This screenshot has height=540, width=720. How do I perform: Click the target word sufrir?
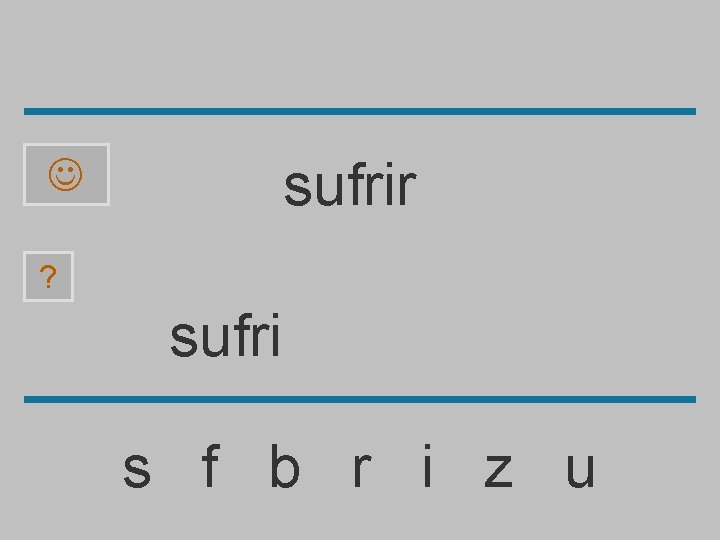[x=350, y=185]
